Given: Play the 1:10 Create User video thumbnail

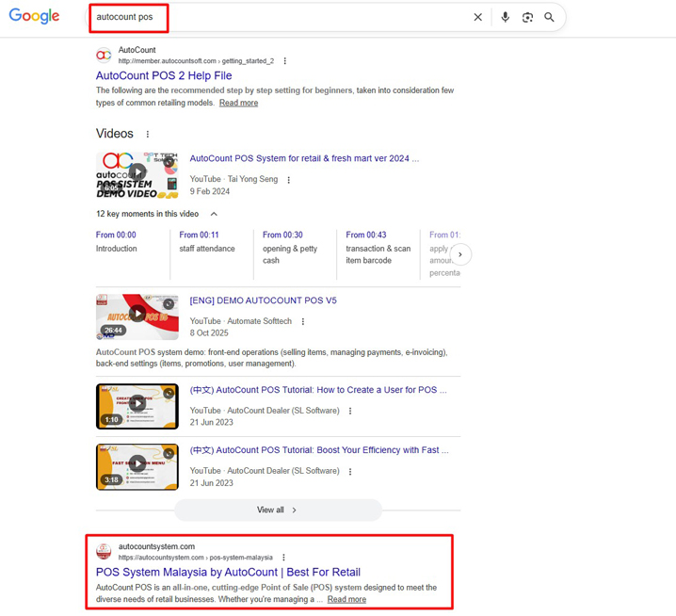Looking at the screenshot, I should click(137, 406).
